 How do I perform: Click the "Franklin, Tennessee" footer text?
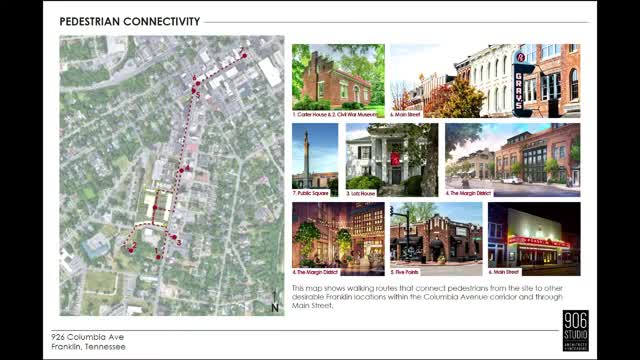(88, 347)
